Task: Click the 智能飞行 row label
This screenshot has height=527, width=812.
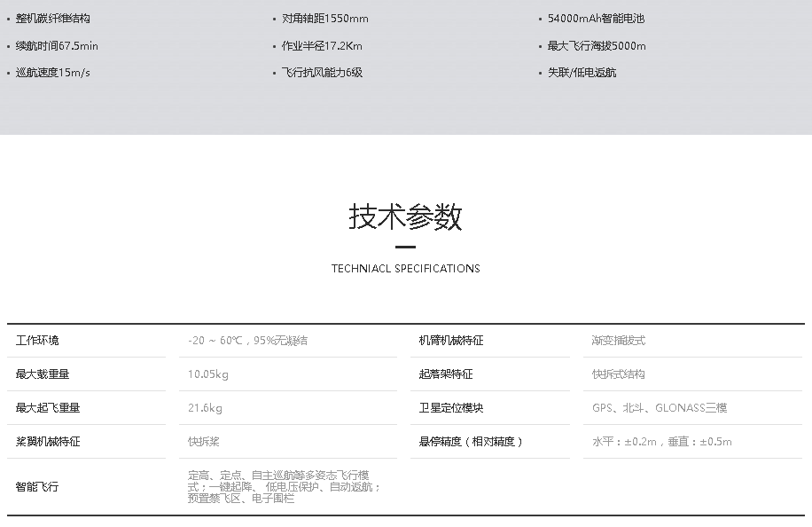Action: coord(37,487)
